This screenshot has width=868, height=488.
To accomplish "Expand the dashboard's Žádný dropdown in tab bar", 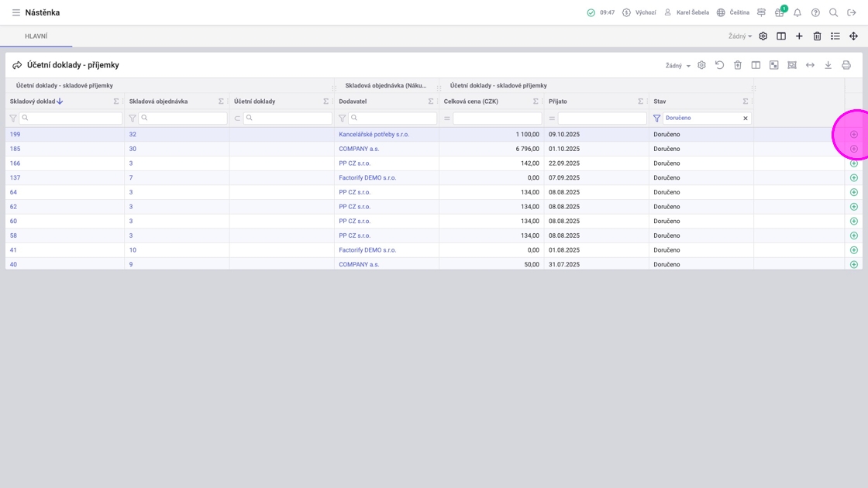I will coord(740,36).
